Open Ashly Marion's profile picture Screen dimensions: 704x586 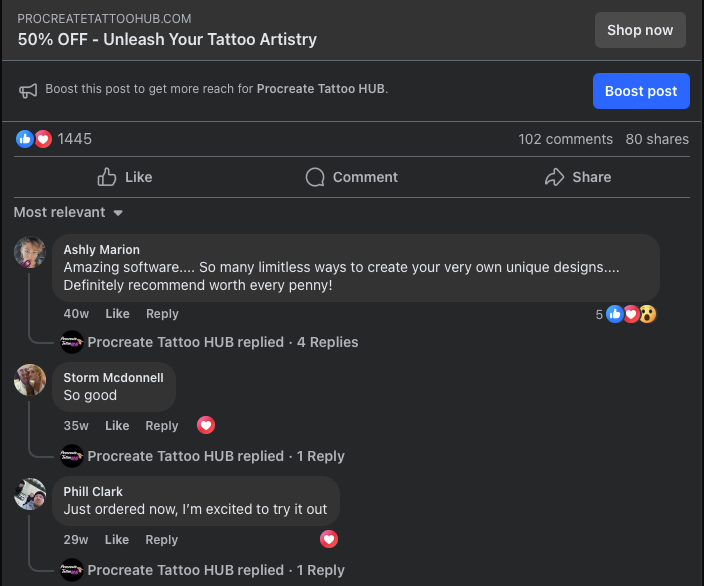30,252
